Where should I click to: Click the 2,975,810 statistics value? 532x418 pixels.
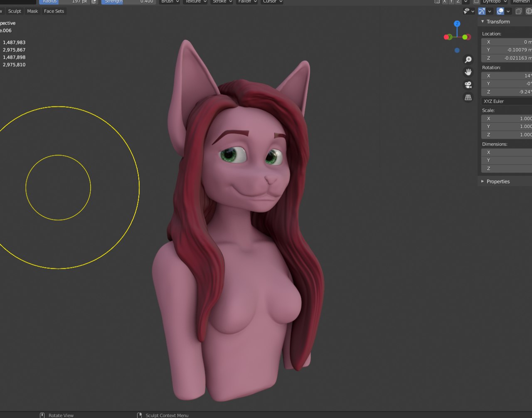[14, 65]
